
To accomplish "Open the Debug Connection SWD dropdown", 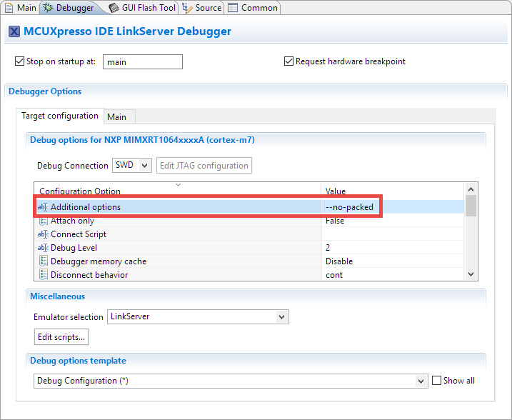I will click(x=132, y=166).
